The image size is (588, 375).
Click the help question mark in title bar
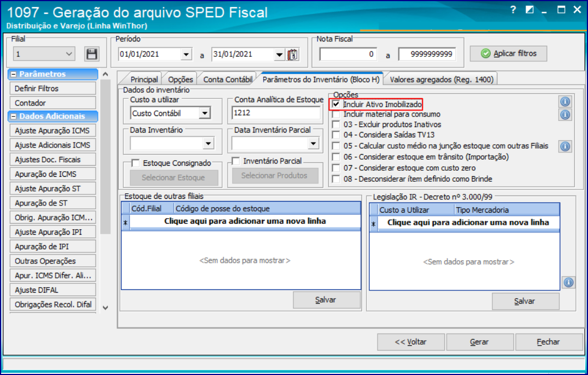click(513, 10)
